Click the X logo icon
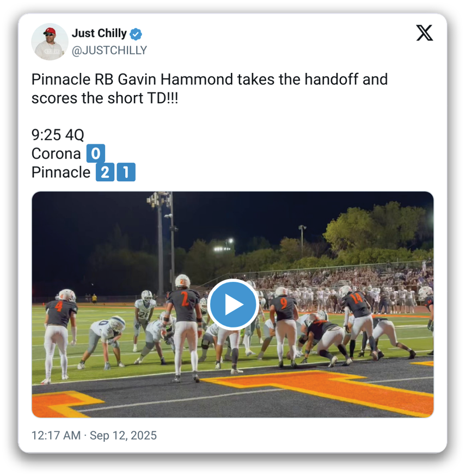Viewport: 465px width, 476px height. point(424,33)
